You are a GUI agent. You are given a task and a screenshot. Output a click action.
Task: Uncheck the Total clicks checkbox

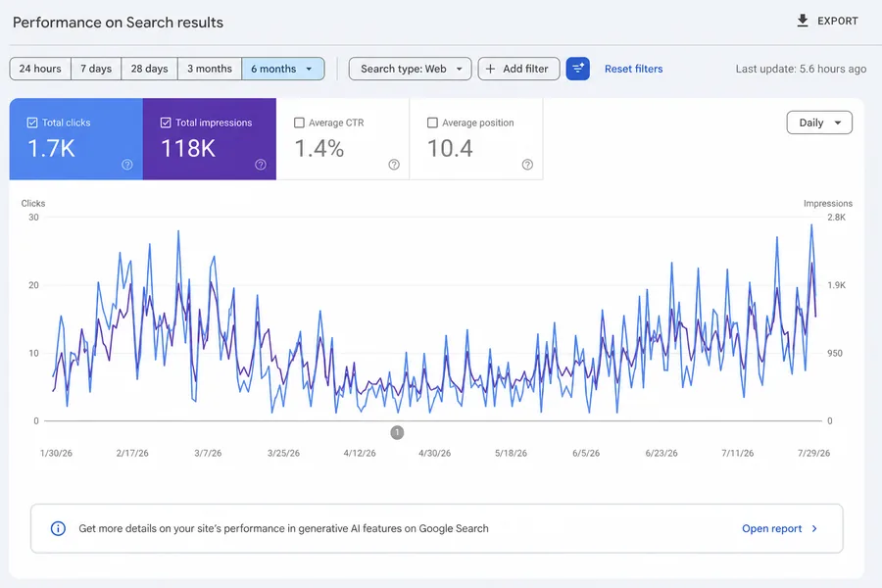click(x=32, y=122)
